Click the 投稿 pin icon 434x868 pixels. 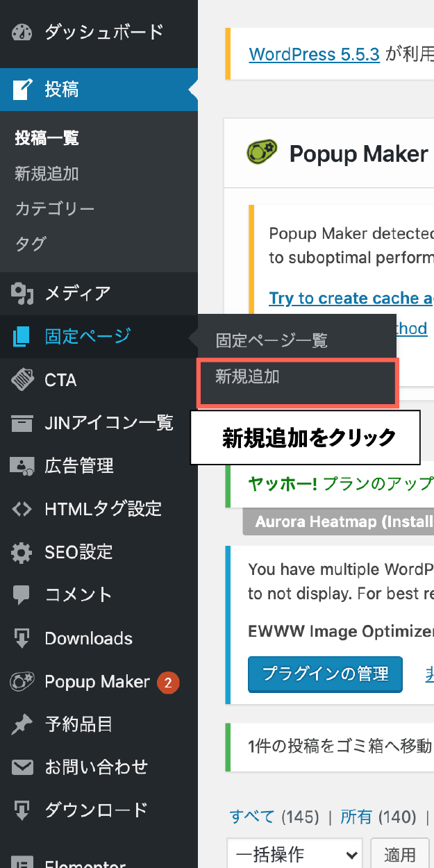coord(22,90)
